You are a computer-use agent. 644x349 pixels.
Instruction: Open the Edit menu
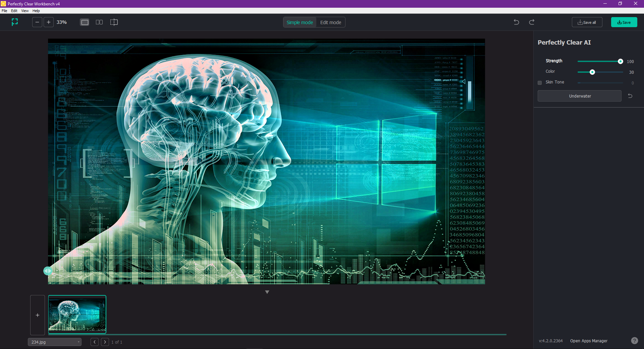(x=14, y=11)
